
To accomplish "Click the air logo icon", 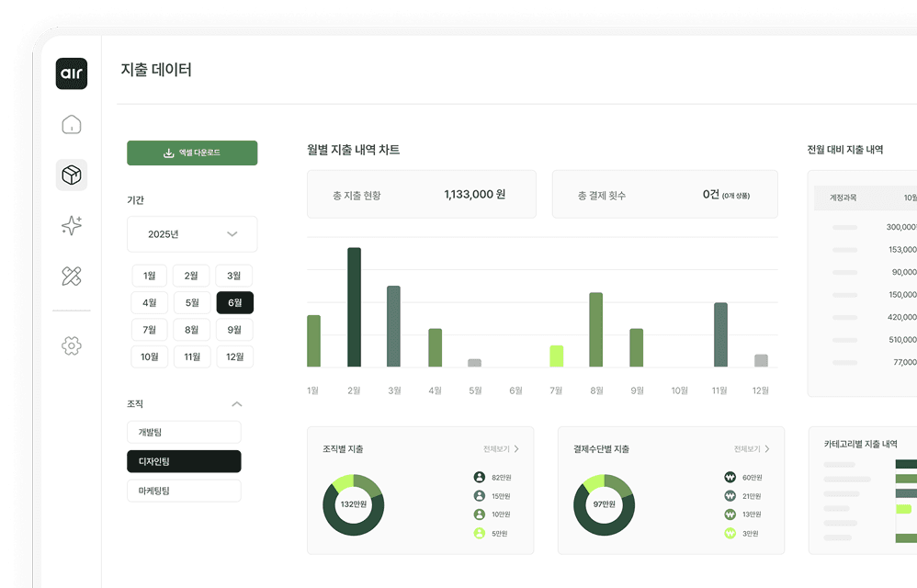I will 71,73.
